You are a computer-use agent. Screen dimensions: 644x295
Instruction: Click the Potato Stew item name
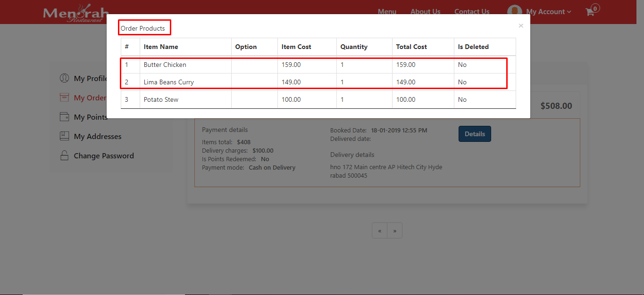click(161, 99)
